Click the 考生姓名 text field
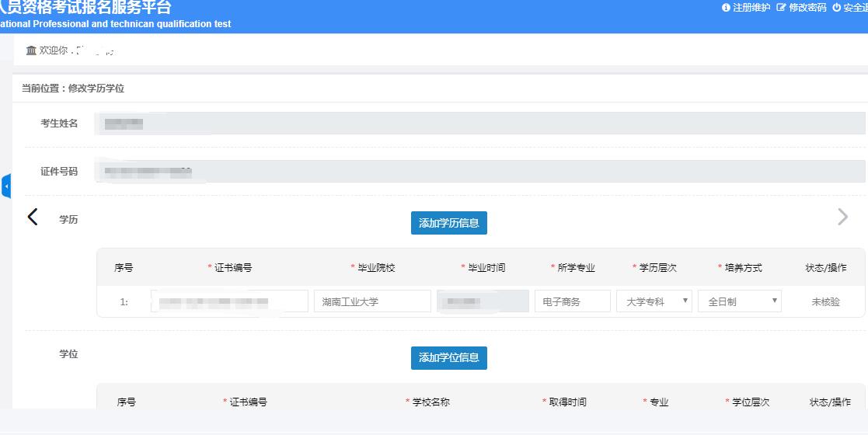Image resolution: width=868 pixels, height=435 pixels. (x=479, y=124)
